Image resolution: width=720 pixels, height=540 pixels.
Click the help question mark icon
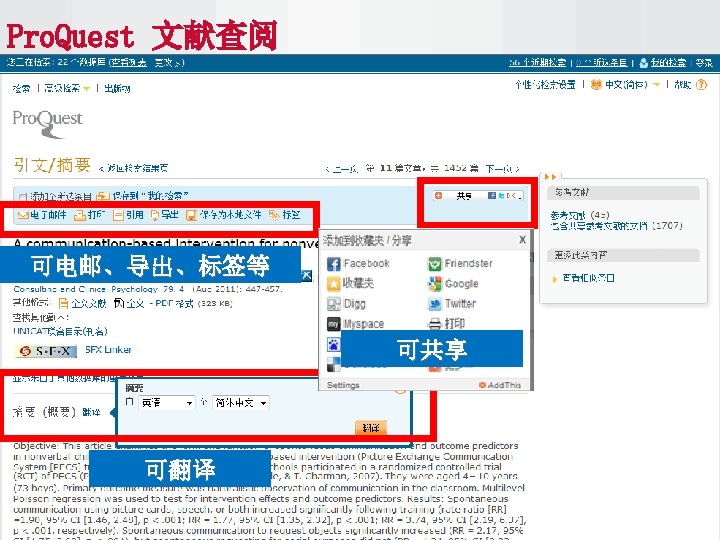(702, 84)
